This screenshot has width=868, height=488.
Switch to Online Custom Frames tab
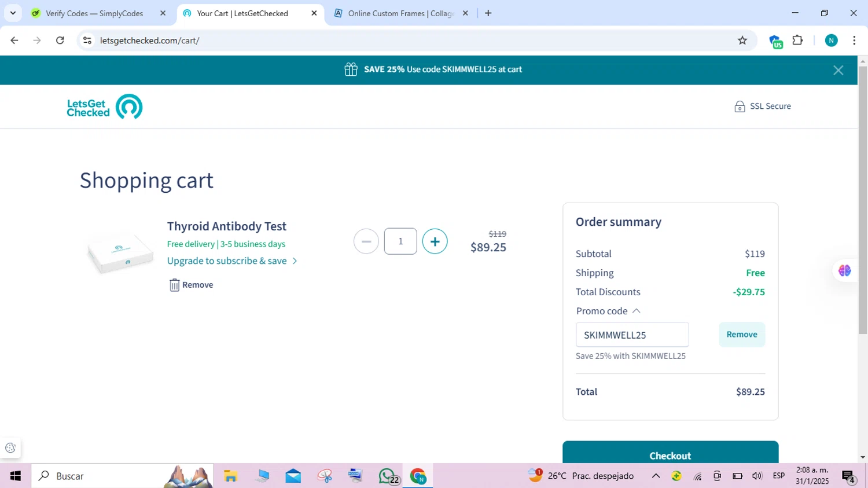point(401,13)
